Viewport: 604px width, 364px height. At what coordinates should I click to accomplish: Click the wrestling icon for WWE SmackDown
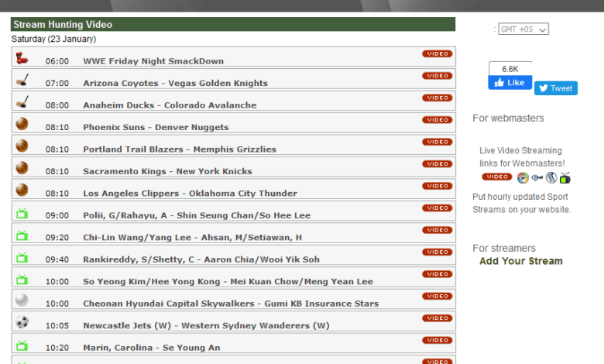[x=22, y=58]
